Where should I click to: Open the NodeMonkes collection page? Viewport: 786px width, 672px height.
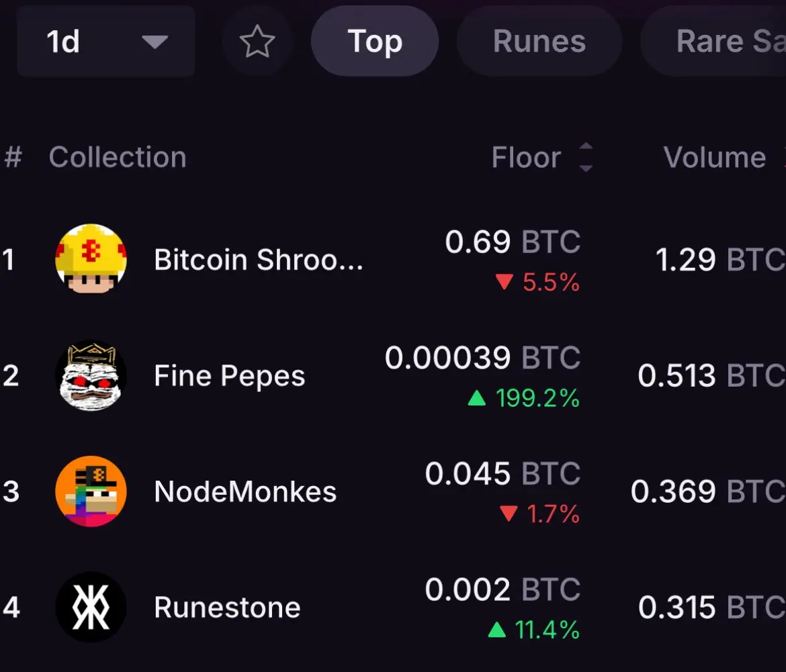246,491
